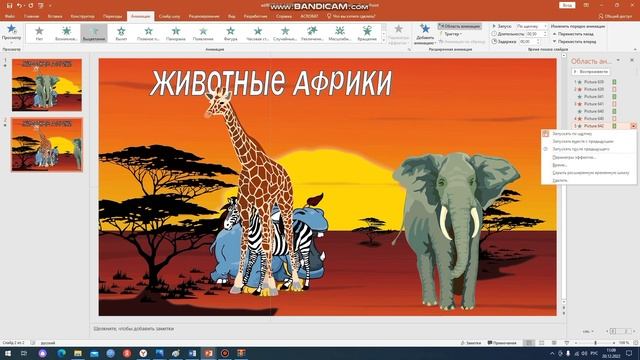Customize quick access toolbar dropdown
640x360 pixels.
[x=50, y=6]
